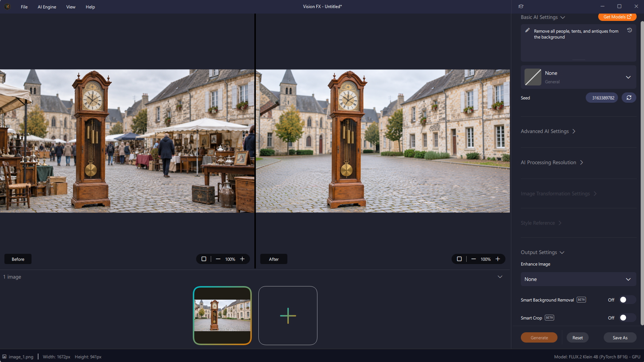
Task: Click the settings panel vertical scrollbar
Action: (x=642, y=172)
